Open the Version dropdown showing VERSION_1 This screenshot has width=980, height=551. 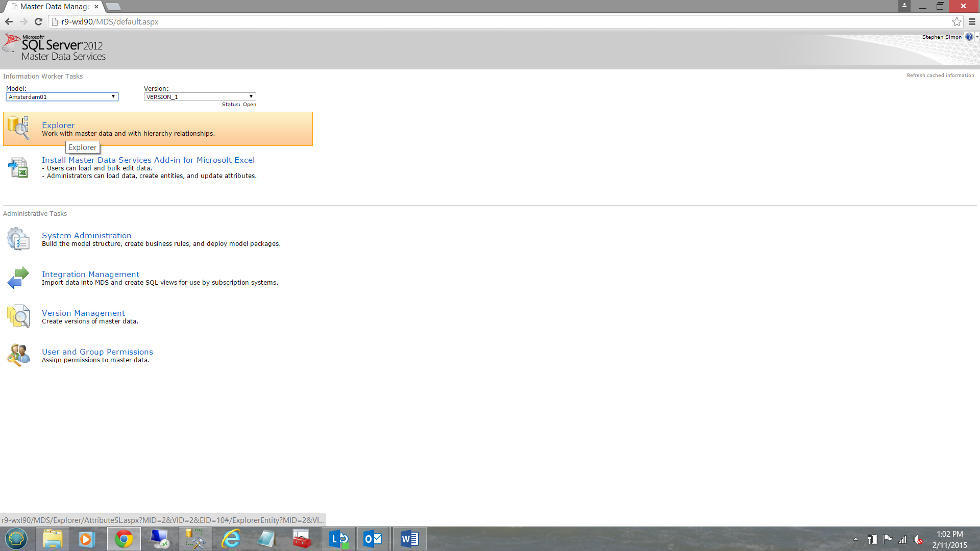pos(200,96)
